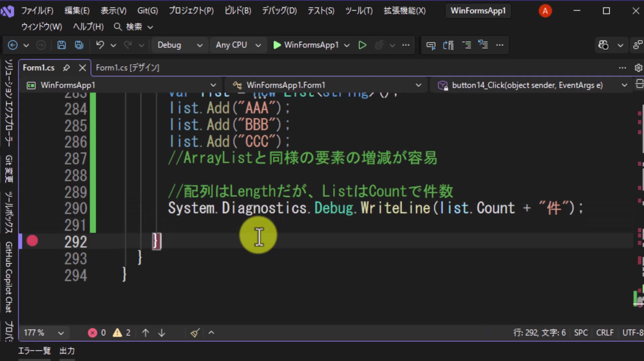Open the document tabs overflow dots
This screenshot has width=644, height=361.
tap(623, 68)
